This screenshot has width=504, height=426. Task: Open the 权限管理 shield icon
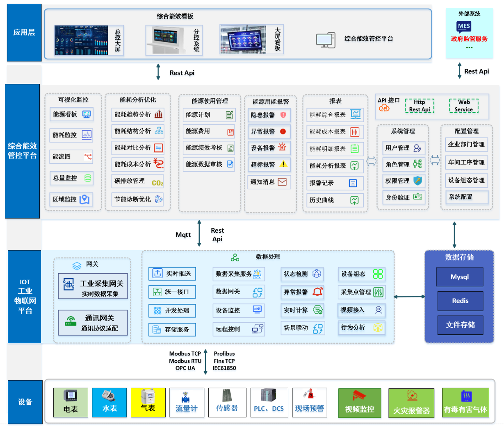pos(417,181)
